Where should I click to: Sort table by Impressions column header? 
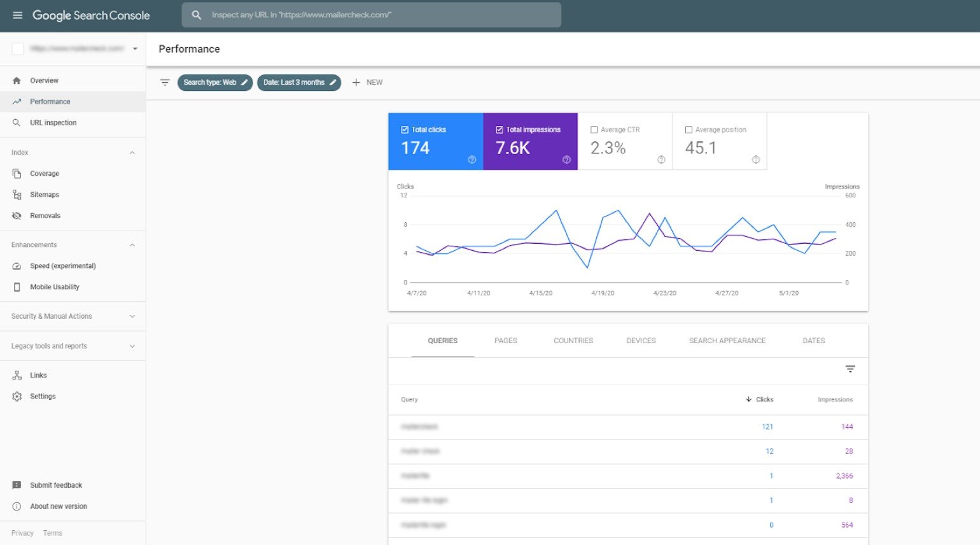pyautogui.click(x=835, y=400)
